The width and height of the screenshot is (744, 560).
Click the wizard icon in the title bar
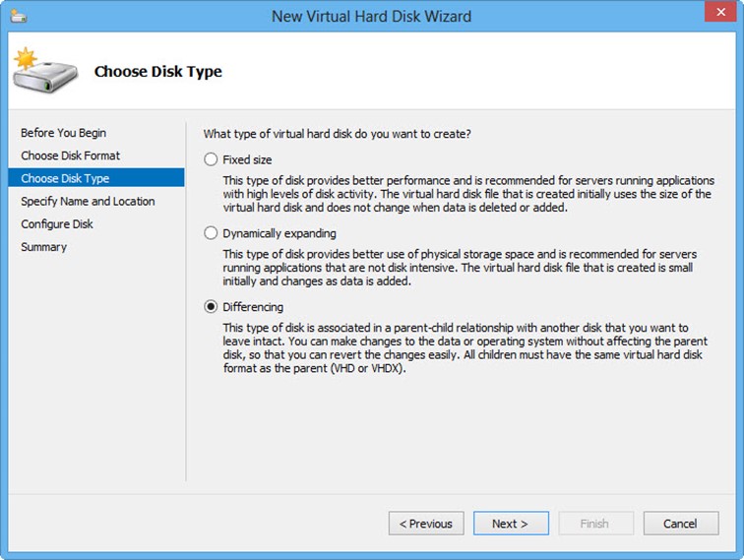point(19,16)
